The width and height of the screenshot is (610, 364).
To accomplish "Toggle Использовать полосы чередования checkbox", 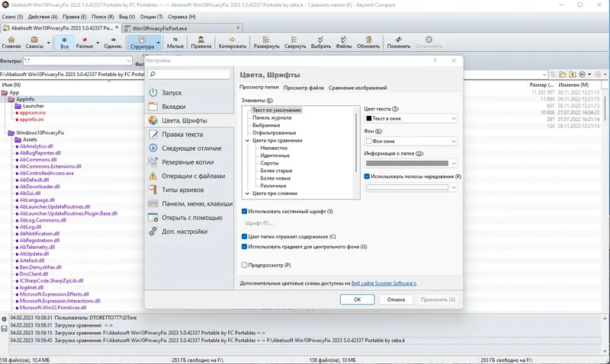I will click(x=367, y=177).
